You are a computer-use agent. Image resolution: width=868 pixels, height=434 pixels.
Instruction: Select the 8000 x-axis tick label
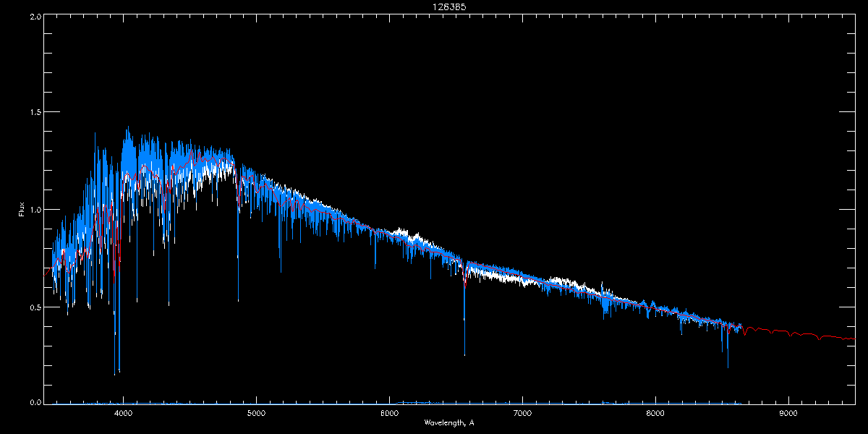click(655, 414)
